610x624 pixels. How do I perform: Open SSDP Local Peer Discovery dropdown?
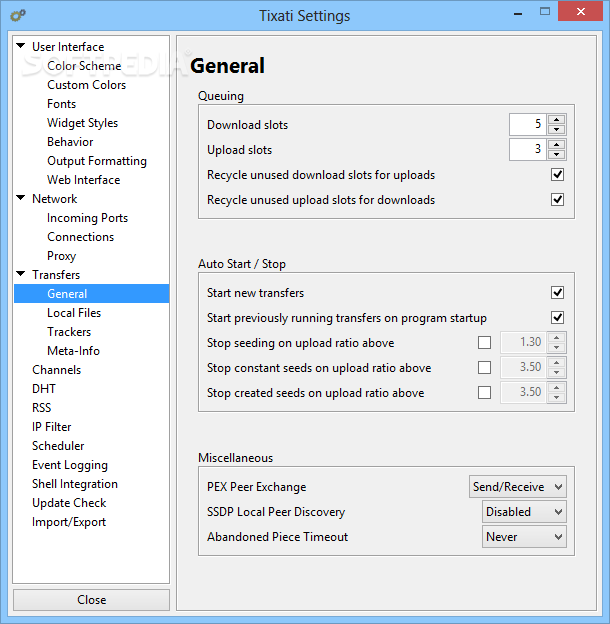(524, 511)
